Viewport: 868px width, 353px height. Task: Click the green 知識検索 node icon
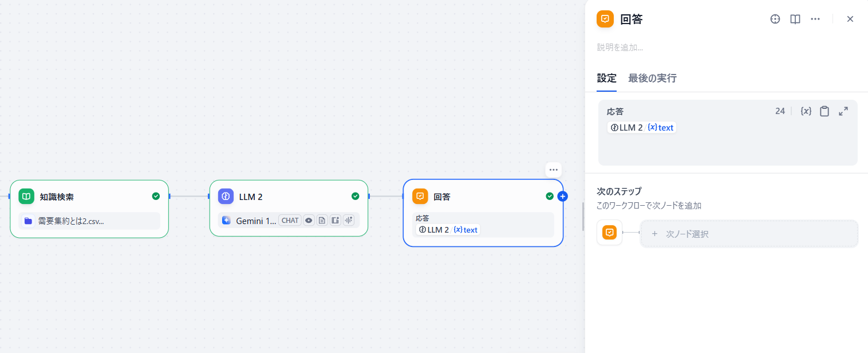[x=26, y=197]
